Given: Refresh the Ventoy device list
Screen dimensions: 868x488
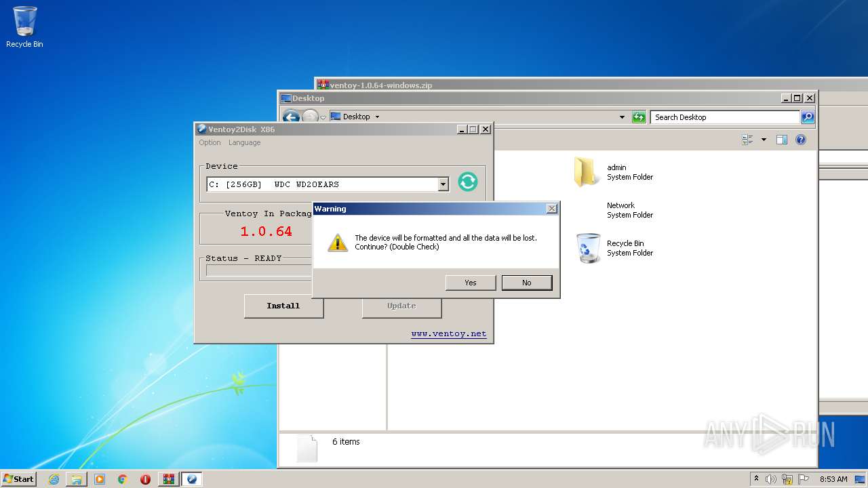Looking at the screenshot, I should click(x=468, y=182).
